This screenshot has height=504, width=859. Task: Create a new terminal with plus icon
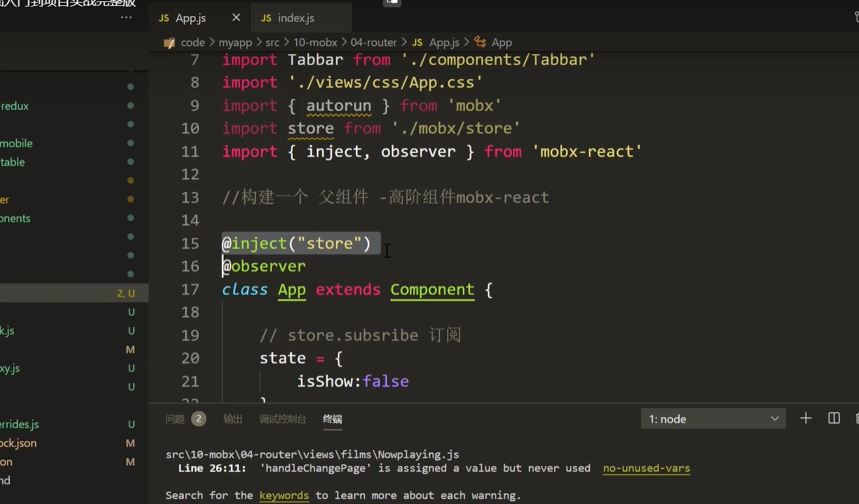pyautogui.click(x=806, y=418)
